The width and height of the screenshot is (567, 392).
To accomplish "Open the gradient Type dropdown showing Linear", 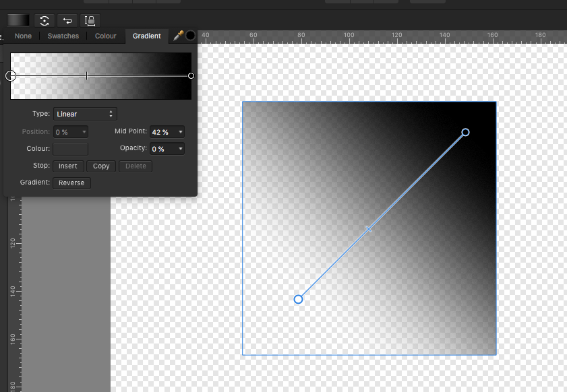I will 84,113.
